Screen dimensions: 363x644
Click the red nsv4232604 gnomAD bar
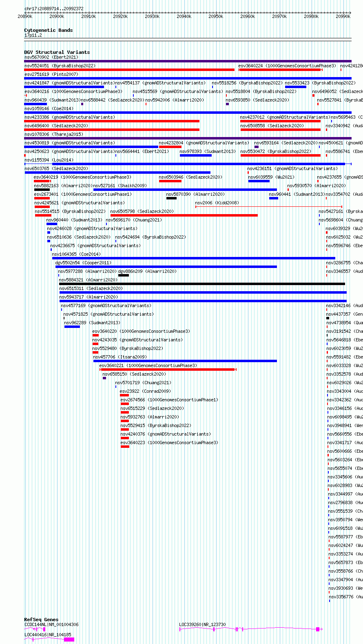click(170, 147)
